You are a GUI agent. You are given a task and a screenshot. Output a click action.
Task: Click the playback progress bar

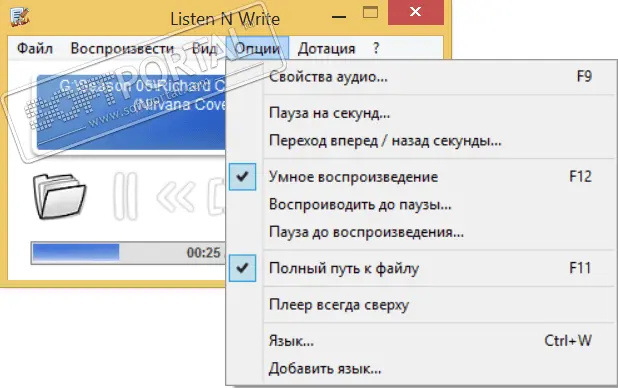(128, 252)
